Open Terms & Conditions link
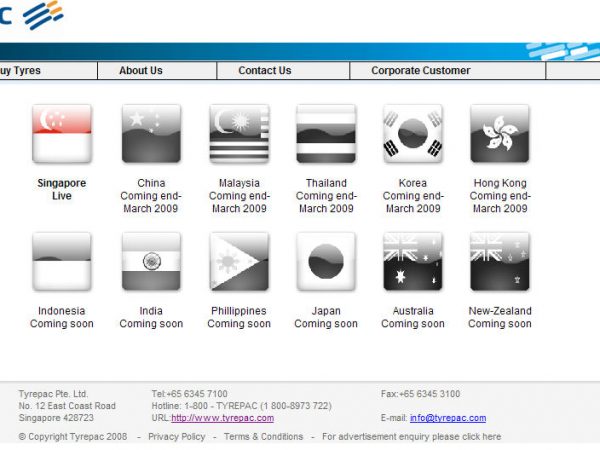This screenshot has height=450, width=600. (x=263, y=437)
